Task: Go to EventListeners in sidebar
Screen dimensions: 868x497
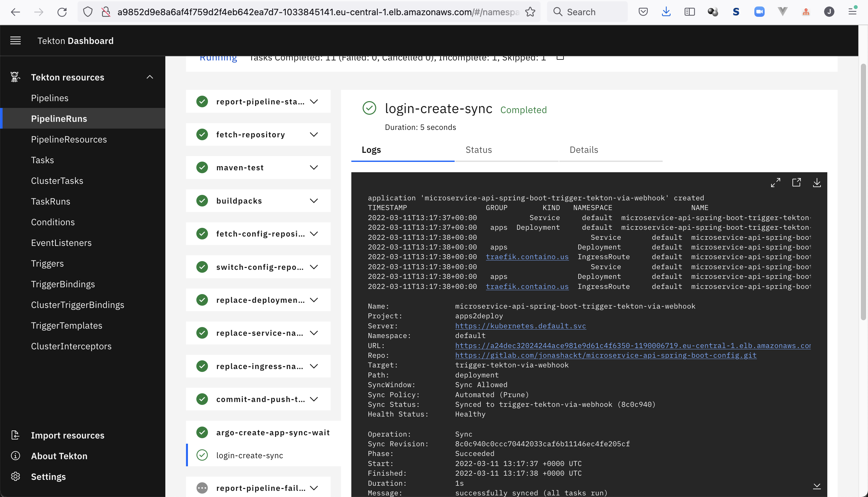Action: [x=61, y=243]
